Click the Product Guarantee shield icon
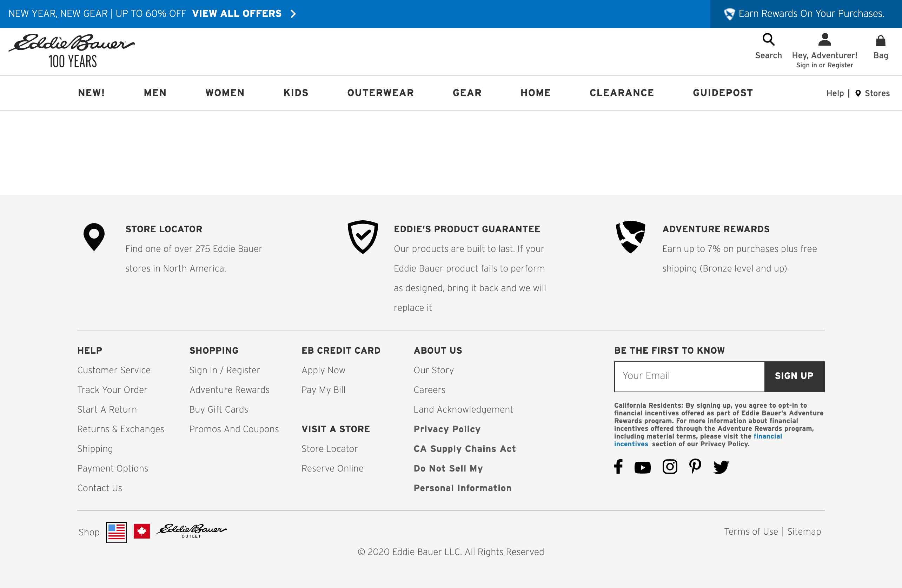Image resolution: width=902 pixels, height=588 pixels. (x=363, y=237)
